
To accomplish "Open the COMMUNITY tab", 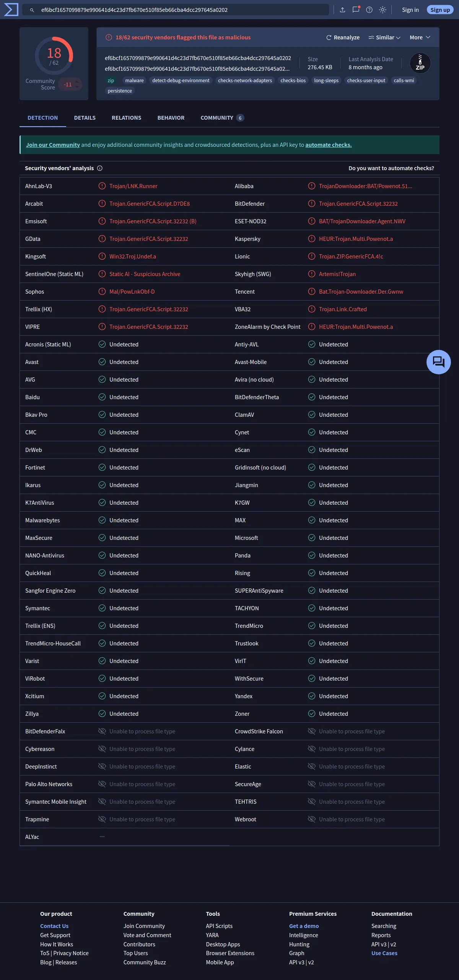I will coord(222,118).
